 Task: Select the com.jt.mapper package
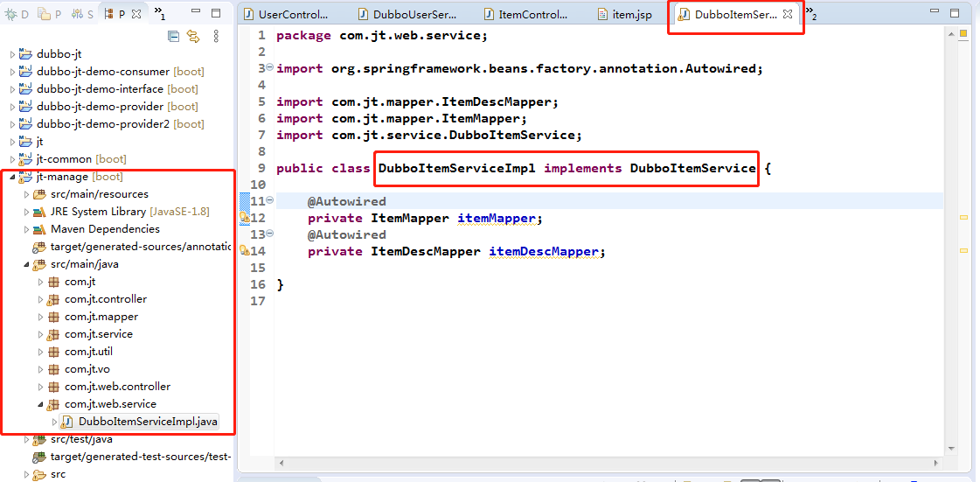click(x=101, y=317)
